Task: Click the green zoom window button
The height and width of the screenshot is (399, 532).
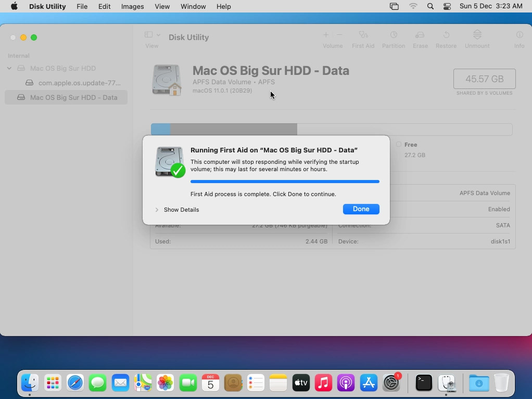Action: click(x=34, y=37)
